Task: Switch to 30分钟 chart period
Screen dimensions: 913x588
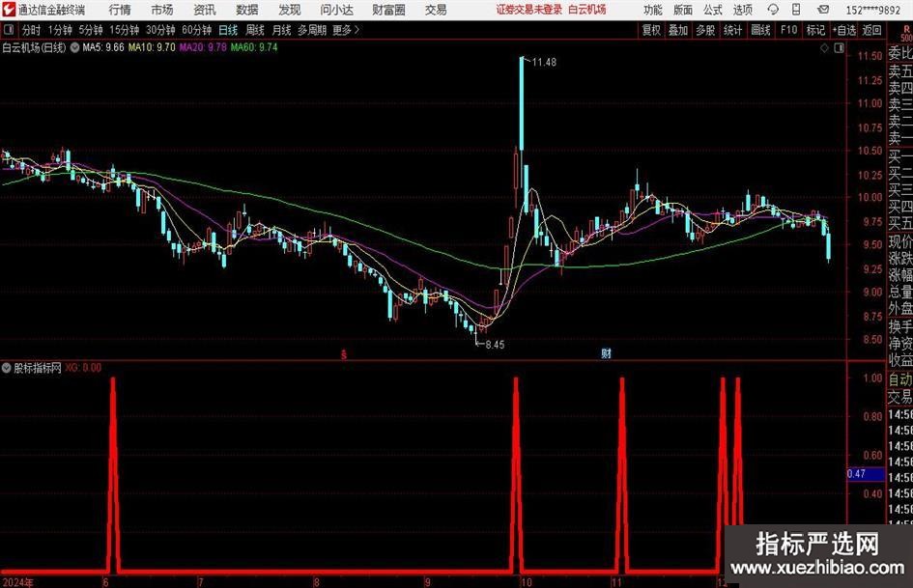Action: tap(160, 30)
